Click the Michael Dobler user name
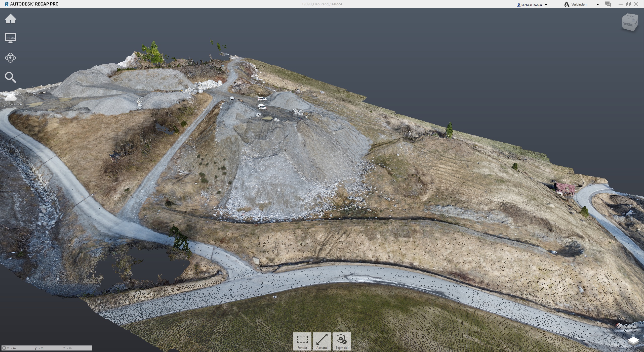Image resolution: width=644 pixels, height=352 pixels. 531,5
